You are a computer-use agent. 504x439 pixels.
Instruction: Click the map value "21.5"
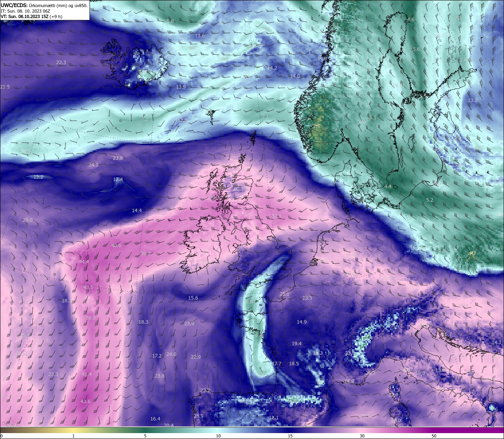click(5, 87)
